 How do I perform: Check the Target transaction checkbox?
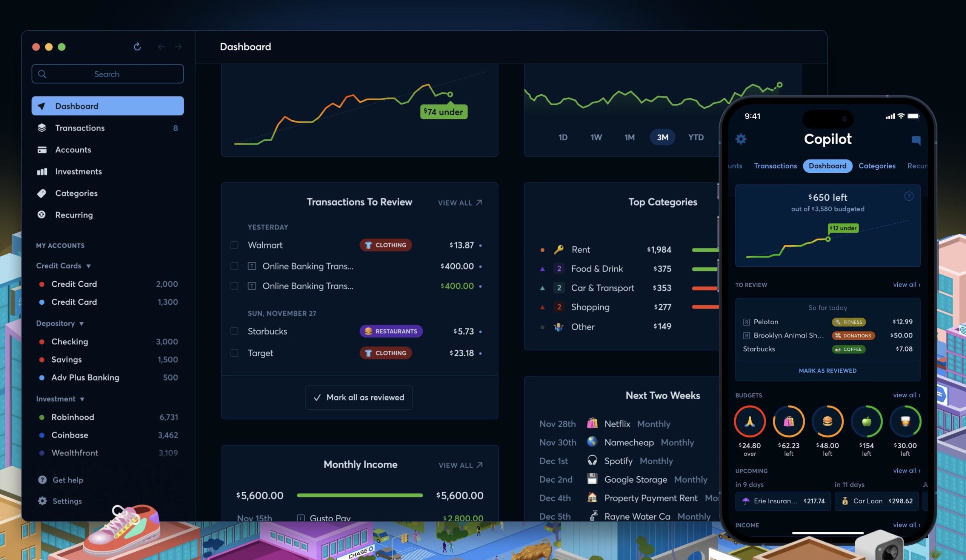pos(234,353)
